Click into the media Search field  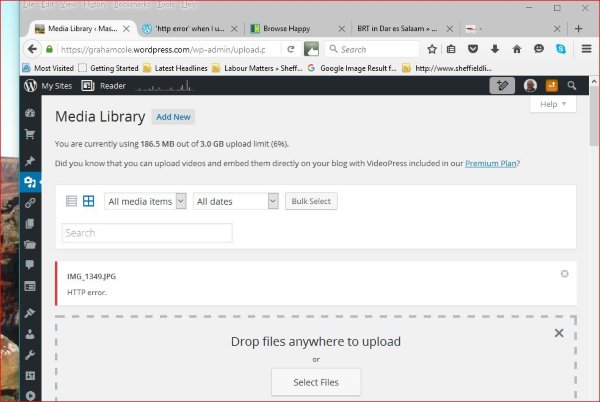click(147, 233)
